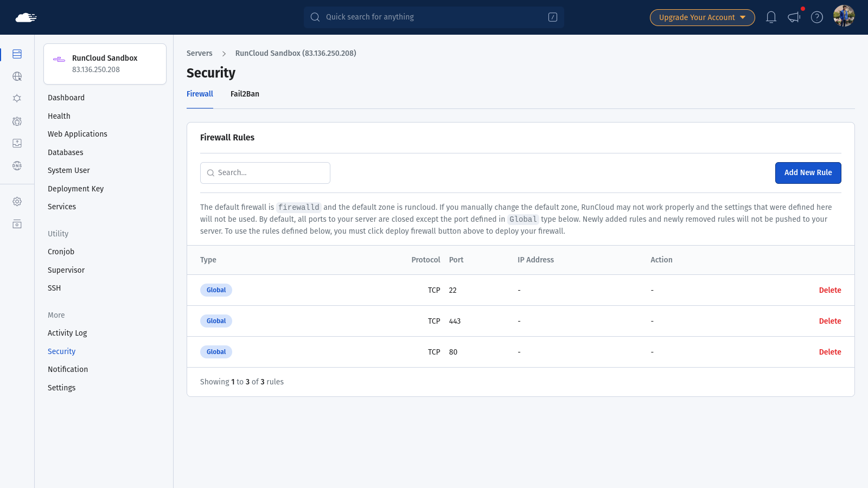
Task: Open the Team members icon in rail
Action: point(17,121)
